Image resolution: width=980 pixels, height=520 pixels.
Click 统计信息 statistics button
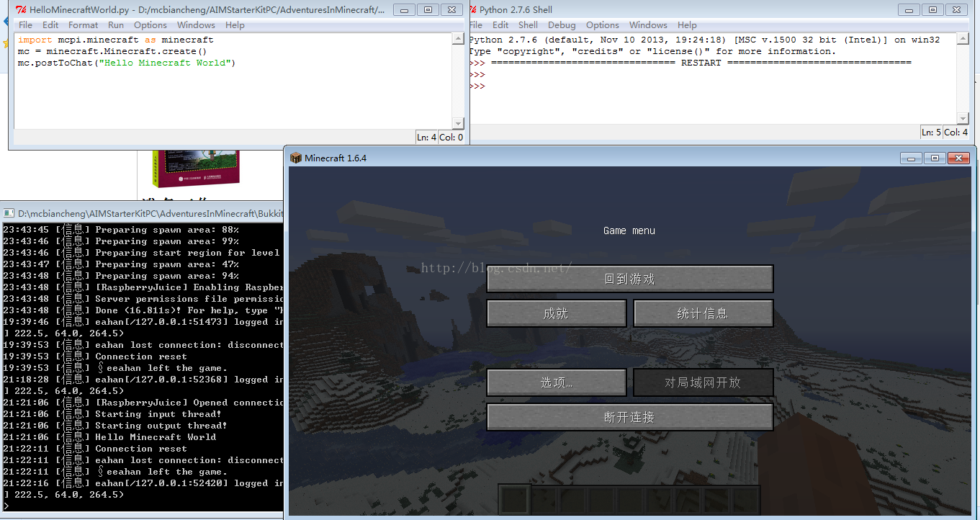click(x=703, y=313)
